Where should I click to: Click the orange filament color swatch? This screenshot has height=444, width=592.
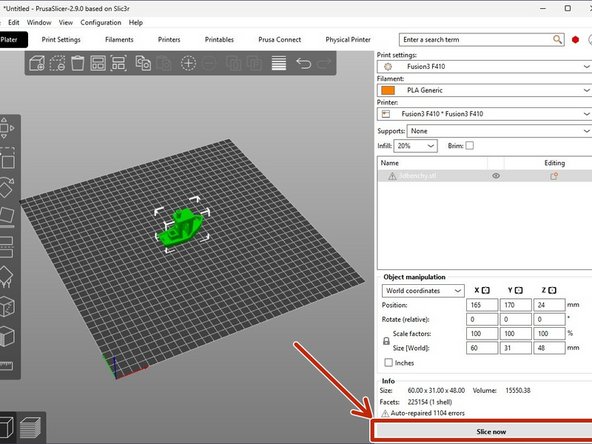click(388, 90)
